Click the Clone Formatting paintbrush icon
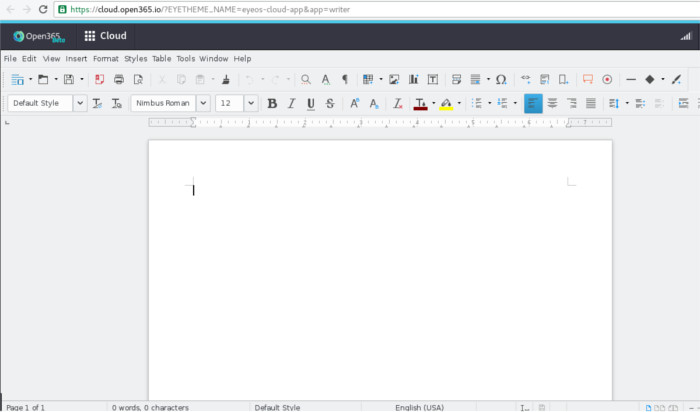The image size is (700, 412). click(x=226, y=79)
